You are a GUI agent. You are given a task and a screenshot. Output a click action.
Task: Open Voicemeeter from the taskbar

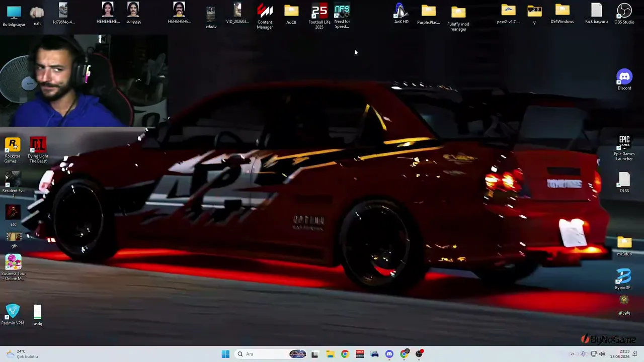click(360, 354)
